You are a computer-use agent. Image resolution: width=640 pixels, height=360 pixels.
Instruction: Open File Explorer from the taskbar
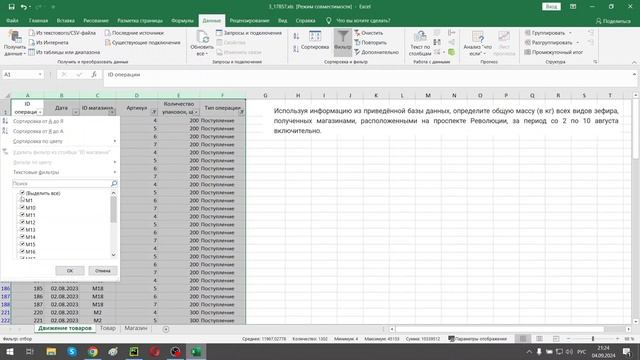(x=51, y=351)
